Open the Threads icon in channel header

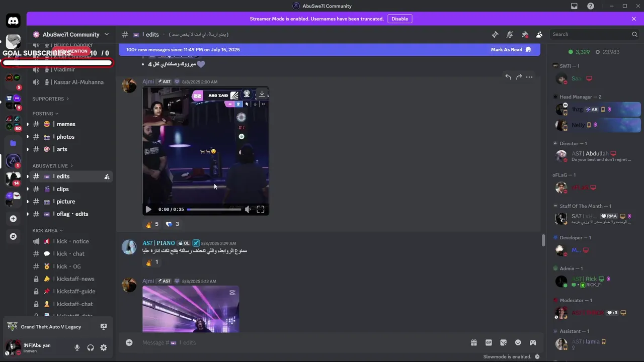(x=495, y=35)
